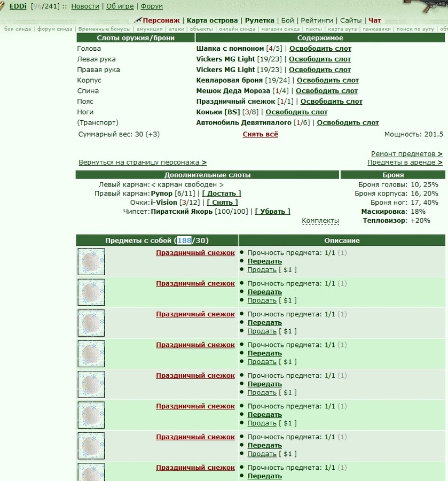Open first Праздничный снежок name link
Image resolution: width=448 pixels, height=481 pixels.
[x=195, y=253]
